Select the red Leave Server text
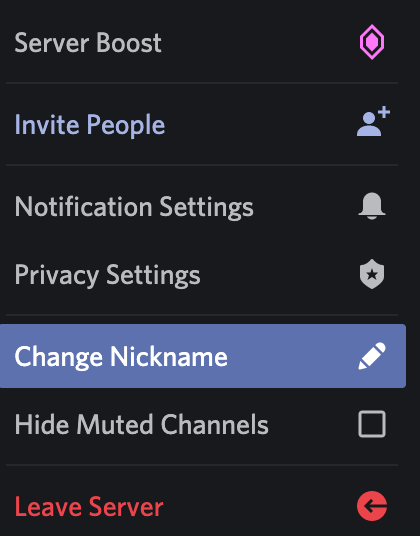The image size is (420, 536). point(89,507)
